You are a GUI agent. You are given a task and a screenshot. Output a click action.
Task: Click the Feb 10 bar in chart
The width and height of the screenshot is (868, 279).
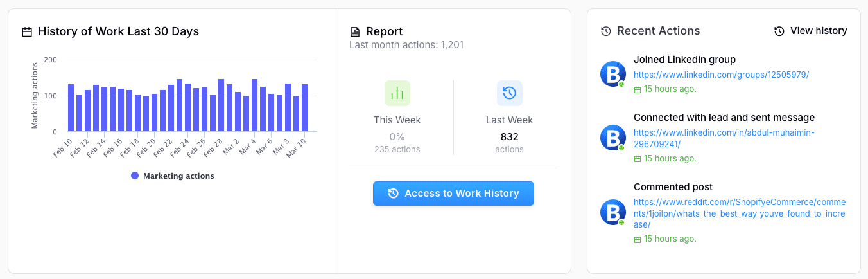(71, 108)
